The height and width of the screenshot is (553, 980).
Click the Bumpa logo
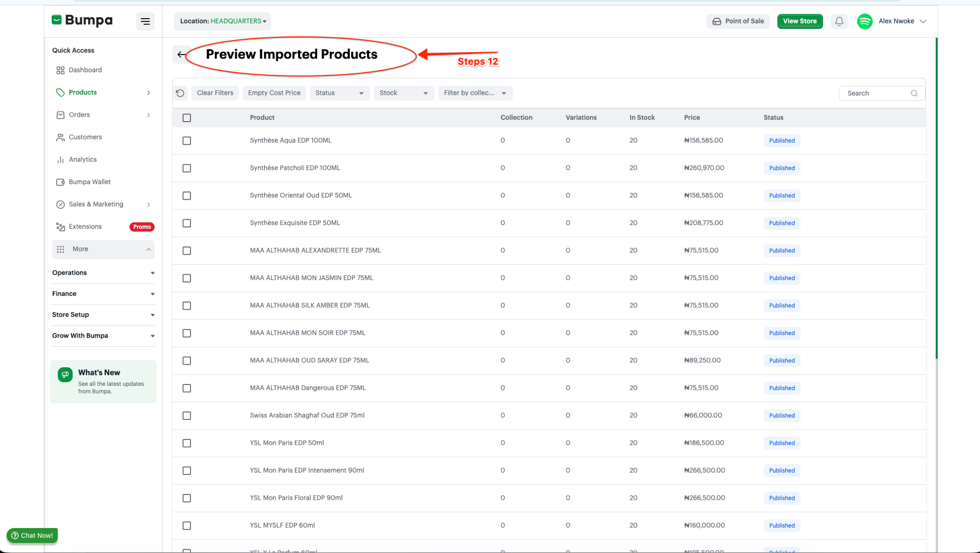pyautogui.click(x=82, y=21)
